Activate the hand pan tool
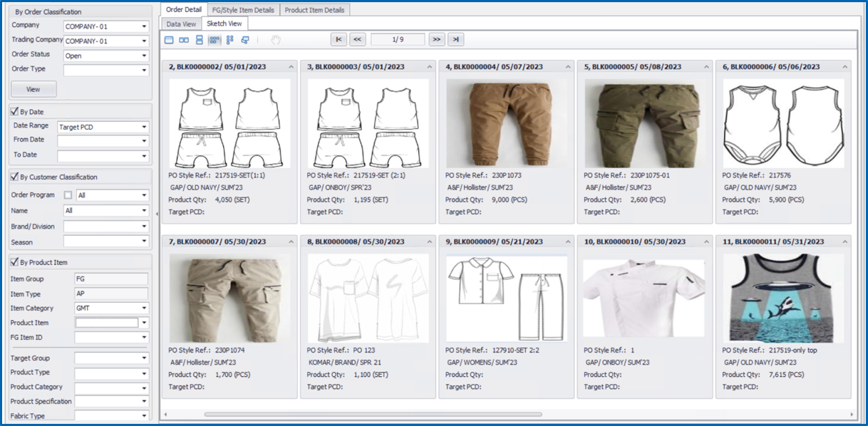This screenshot has height=426, width=868. [x=276, y=40]
